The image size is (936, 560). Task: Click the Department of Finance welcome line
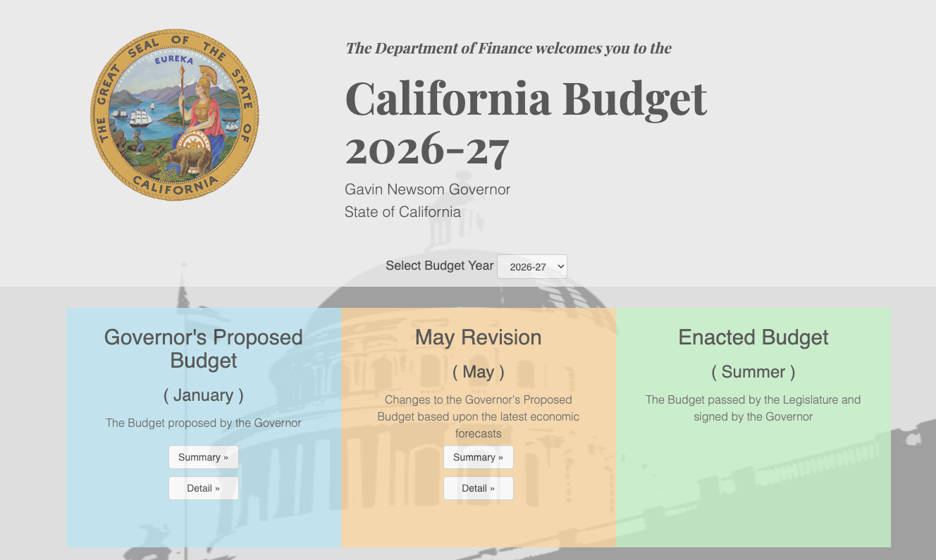pyautogui.click(x=508, y=49)
